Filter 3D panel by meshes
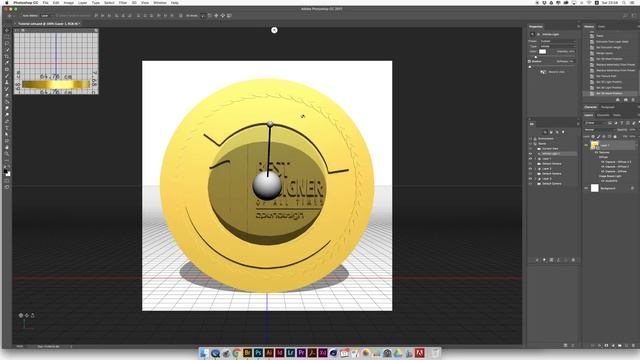This screenshot has width=640, height=360. 551,132
